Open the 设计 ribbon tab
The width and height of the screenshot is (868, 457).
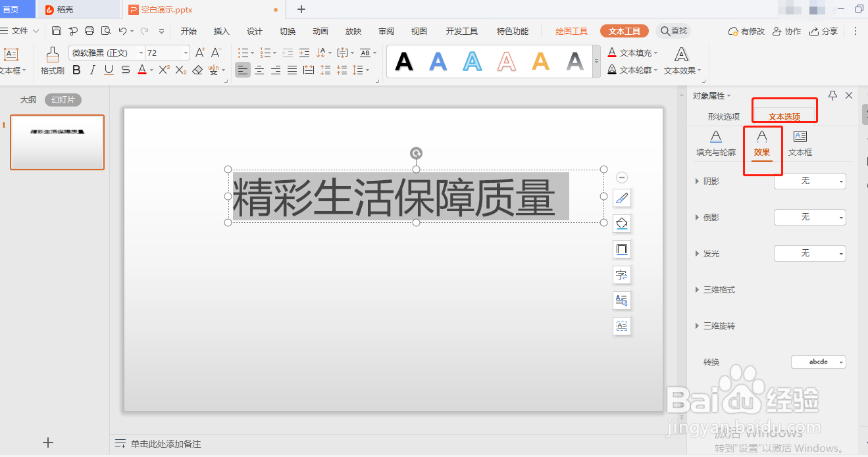(255, 31)
